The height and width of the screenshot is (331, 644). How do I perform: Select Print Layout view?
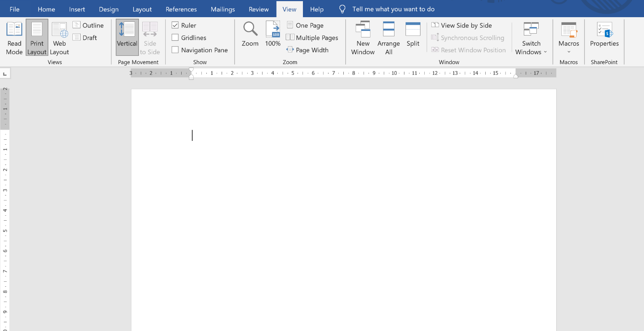click(x=37, y=38)
